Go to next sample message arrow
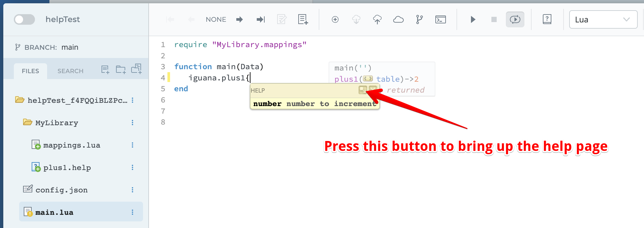The height and width of the screenshot is (228, 644). (x=240, y=19)
